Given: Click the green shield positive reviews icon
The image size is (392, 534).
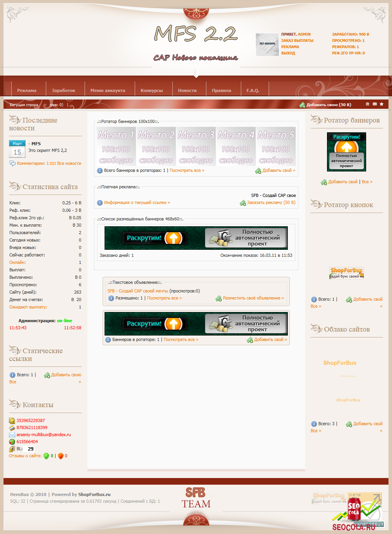Looking at the screenshot, I should (x=46, y=456).
